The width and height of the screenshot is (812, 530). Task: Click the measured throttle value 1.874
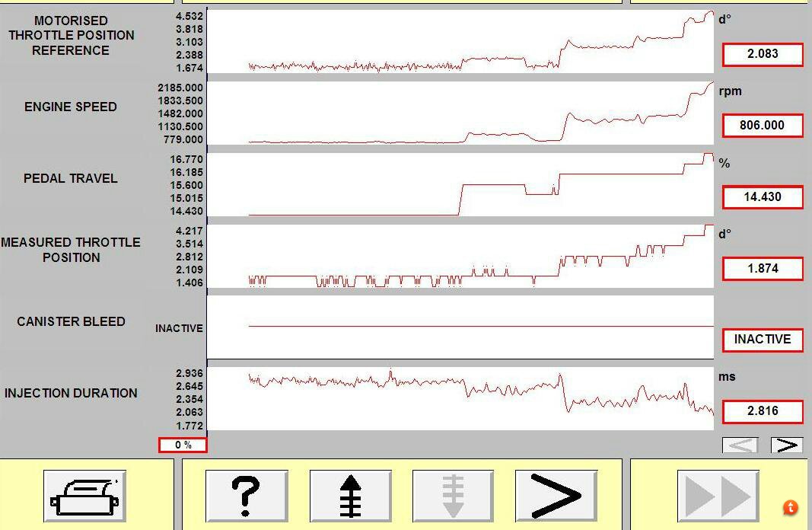[763, 268]
